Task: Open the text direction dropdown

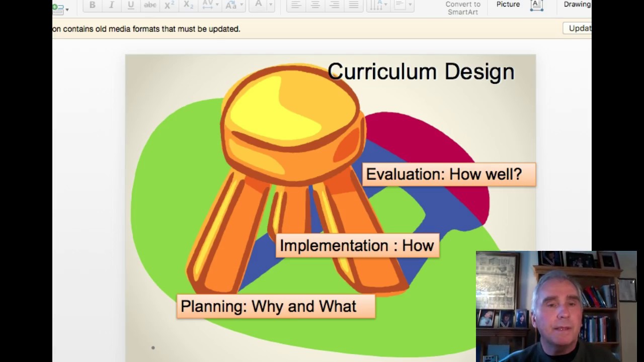Action: coord(378,5)
